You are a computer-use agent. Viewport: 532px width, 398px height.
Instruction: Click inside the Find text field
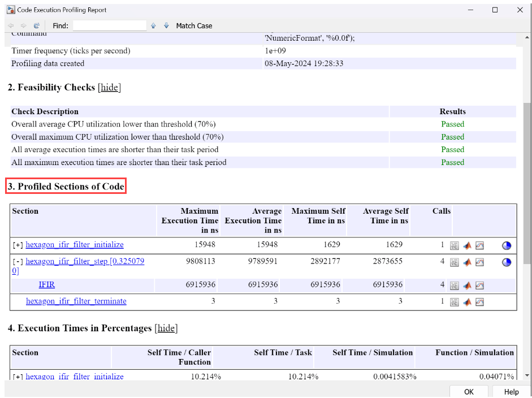coord(110,26)
